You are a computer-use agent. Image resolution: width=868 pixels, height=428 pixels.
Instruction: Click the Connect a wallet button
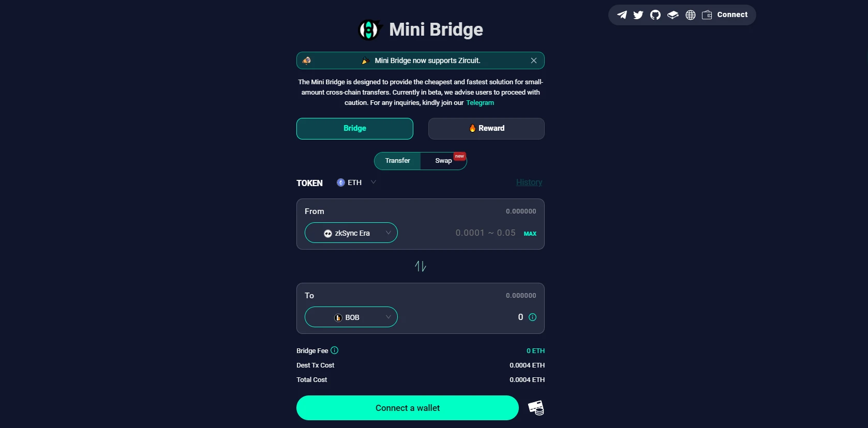coord(408,408)
